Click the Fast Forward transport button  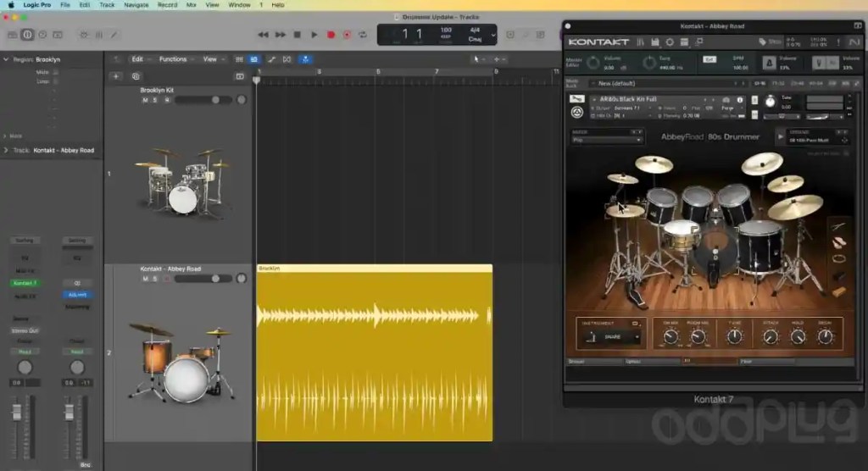coord(281,35)
